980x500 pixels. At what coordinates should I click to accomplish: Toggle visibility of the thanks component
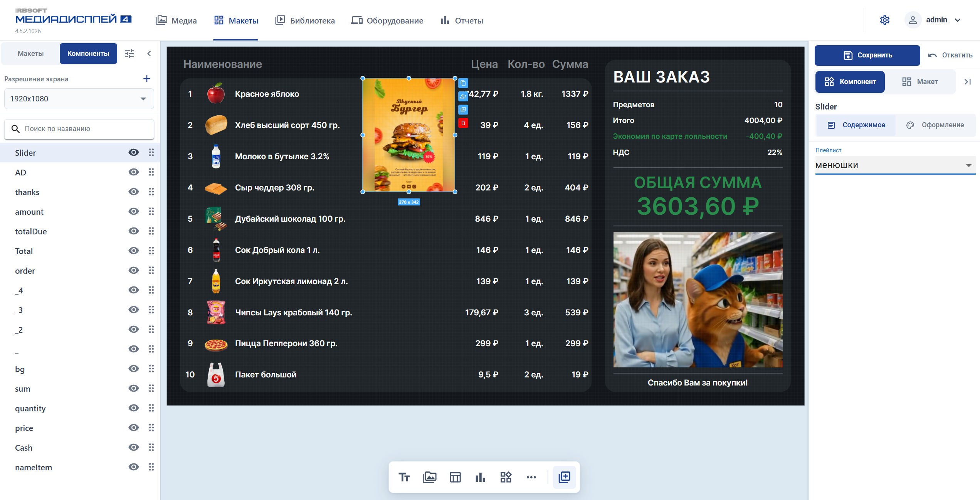point(133,192)
